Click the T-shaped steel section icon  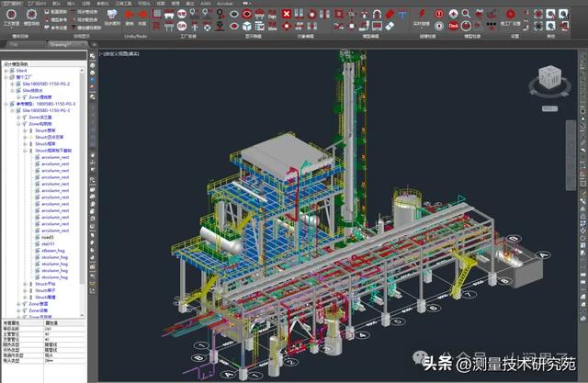coord(402,15)
